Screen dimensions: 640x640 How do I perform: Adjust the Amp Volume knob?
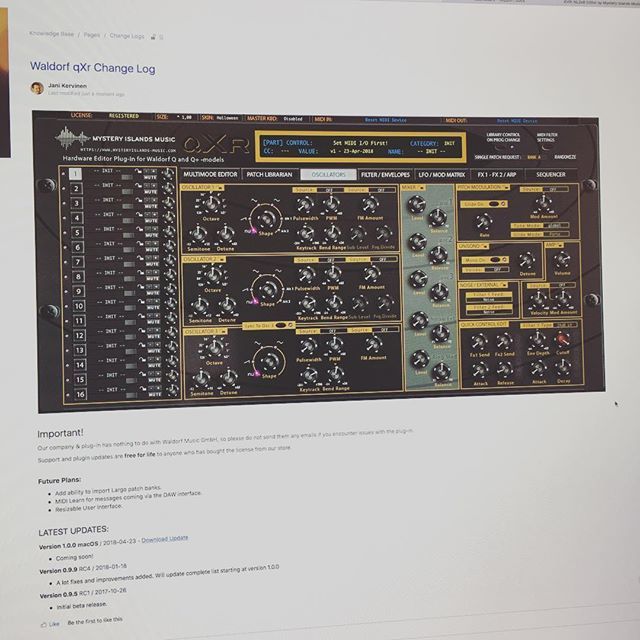click(x=562, y=259)
